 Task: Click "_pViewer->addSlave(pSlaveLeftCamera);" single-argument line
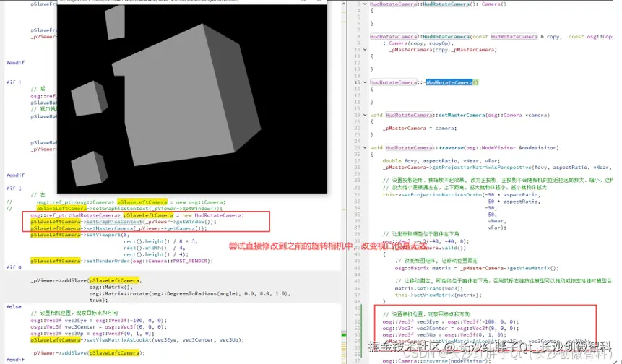[88, 353]
